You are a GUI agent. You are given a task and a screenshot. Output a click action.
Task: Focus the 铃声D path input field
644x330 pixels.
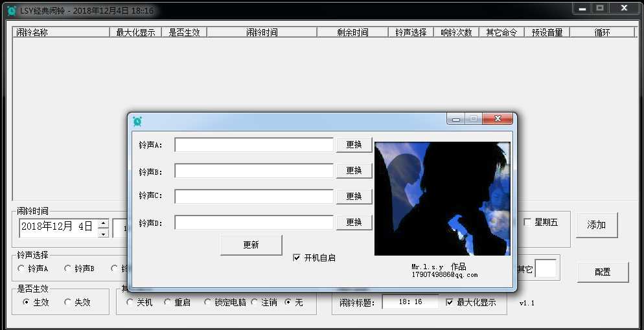254,223
